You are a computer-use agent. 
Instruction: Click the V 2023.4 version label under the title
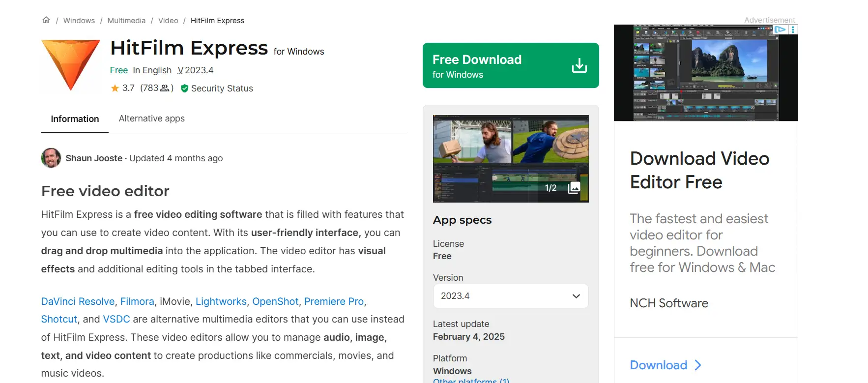tap(196, 70)
